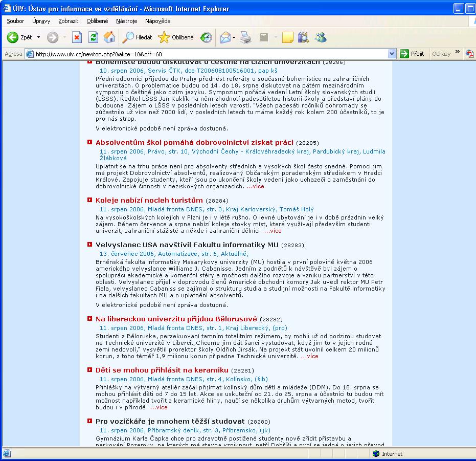Click ...více link in Bělorusové article

pyautogui.click(x=310, y=356)
